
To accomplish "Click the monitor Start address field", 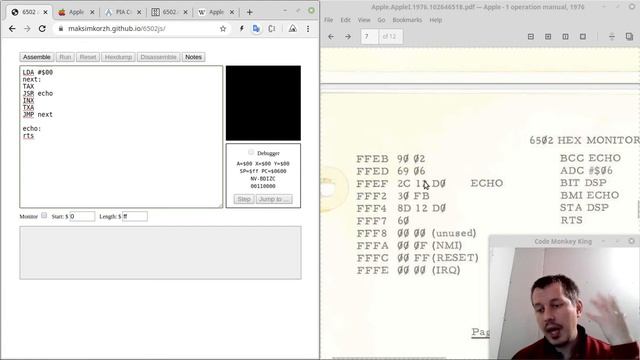I will pos(82,216).
